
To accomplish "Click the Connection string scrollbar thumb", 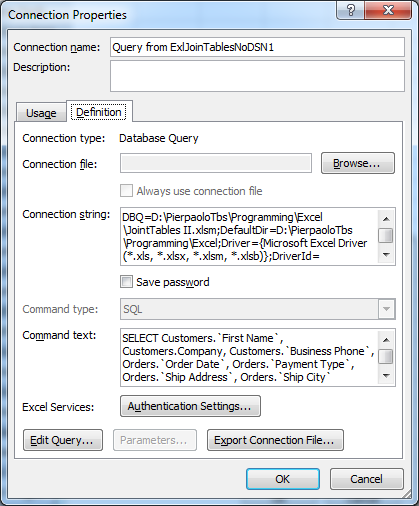I will tap(386, 235).
